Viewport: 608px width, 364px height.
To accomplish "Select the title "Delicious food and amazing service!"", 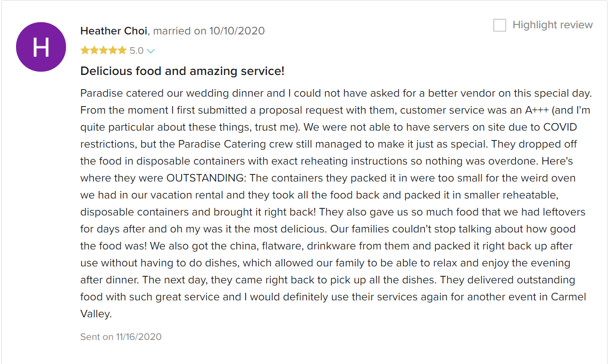I will pyautogui.click(x=183, y=71).
